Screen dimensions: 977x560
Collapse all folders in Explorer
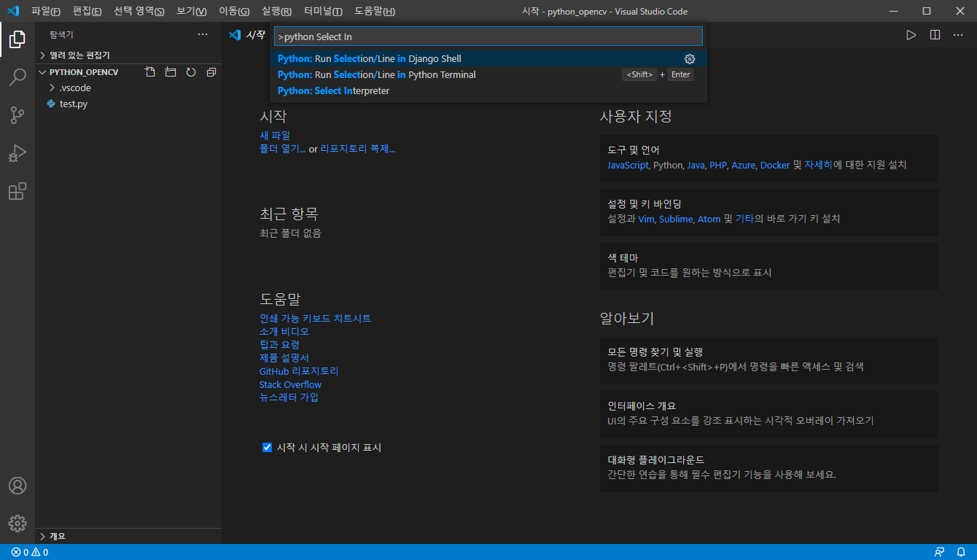pos(211,72)
